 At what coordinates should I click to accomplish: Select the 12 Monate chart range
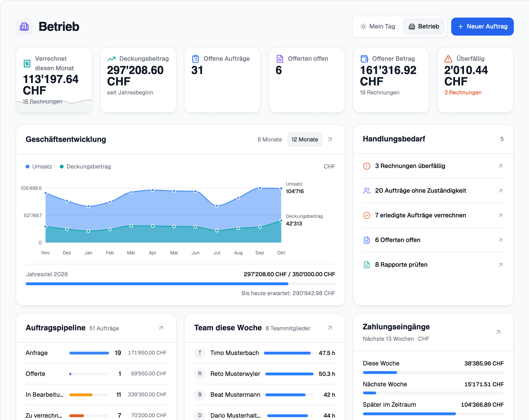[x=305, y=140]
